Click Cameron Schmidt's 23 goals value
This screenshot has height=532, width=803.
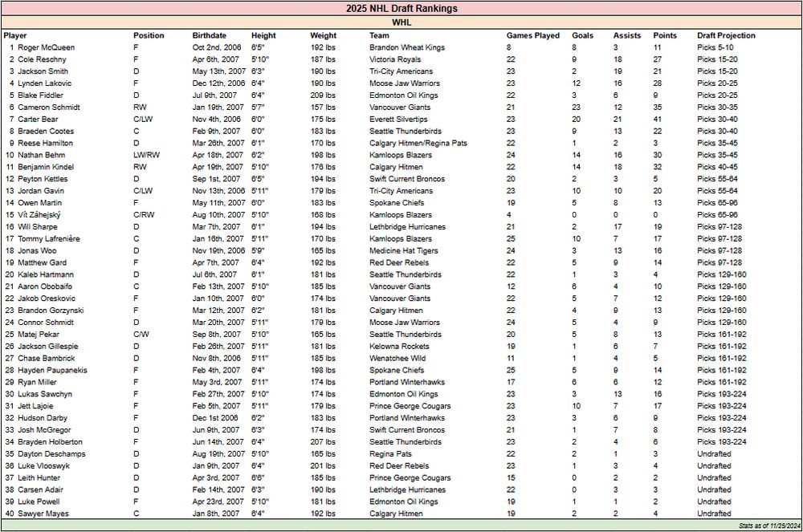(577, 107)
